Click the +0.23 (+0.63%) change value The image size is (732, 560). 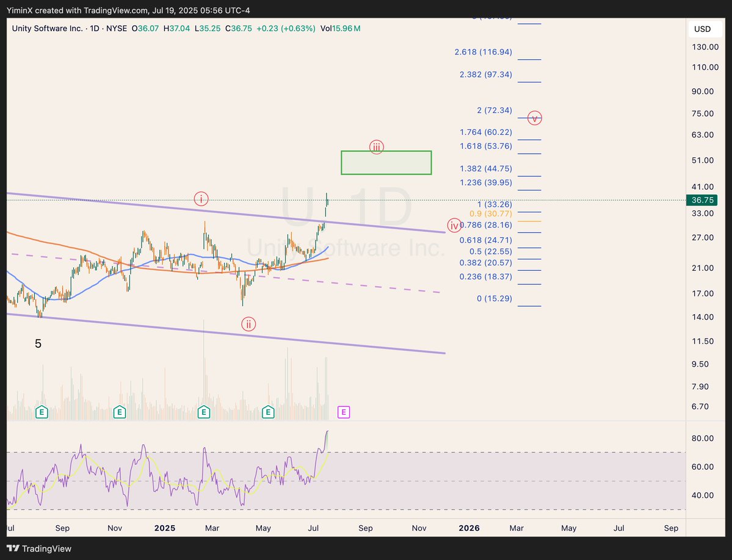click(x=286, y=29)
